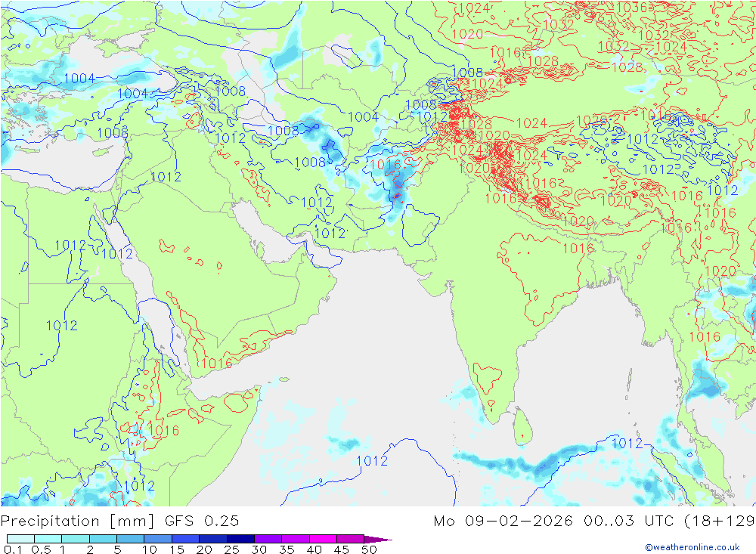Image resolution: width=756 pixels, height=554 pixels.
Task: Click the "30" legend scale value
Action: pyautogui.click(x=259, y=549)
